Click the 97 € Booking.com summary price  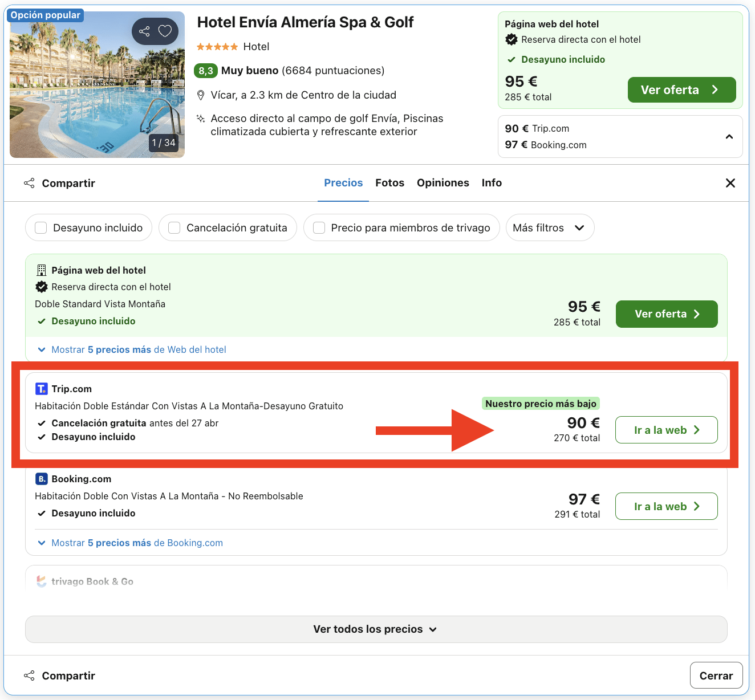[x=546, y=145]
